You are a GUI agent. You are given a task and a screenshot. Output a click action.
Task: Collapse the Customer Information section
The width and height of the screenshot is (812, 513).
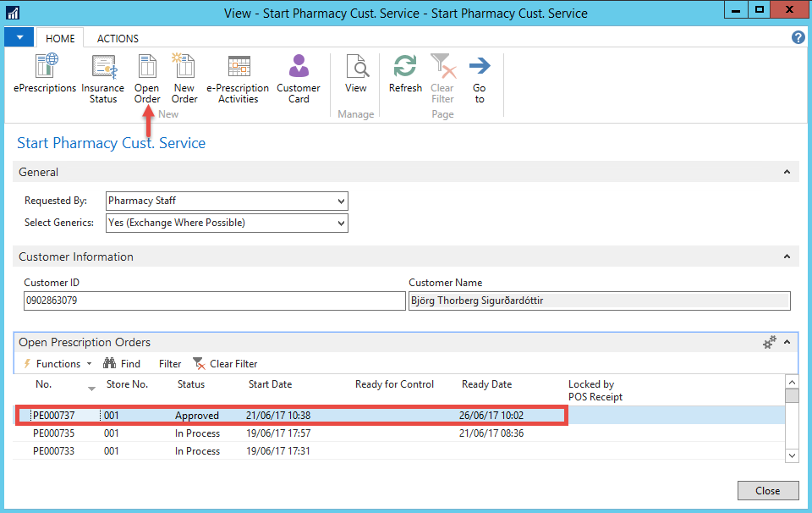click(787, 256)
